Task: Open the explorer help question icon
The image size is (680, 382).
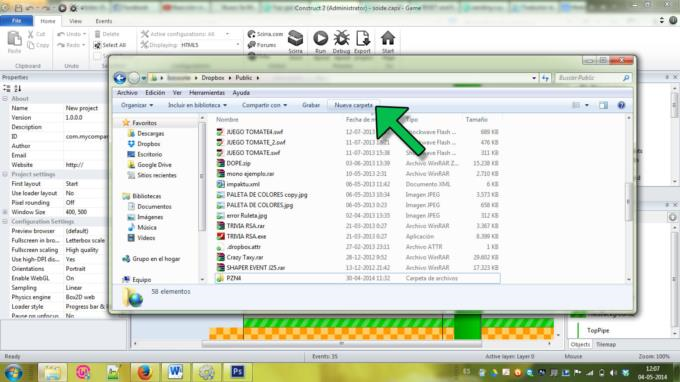Action: pos(621,105)
